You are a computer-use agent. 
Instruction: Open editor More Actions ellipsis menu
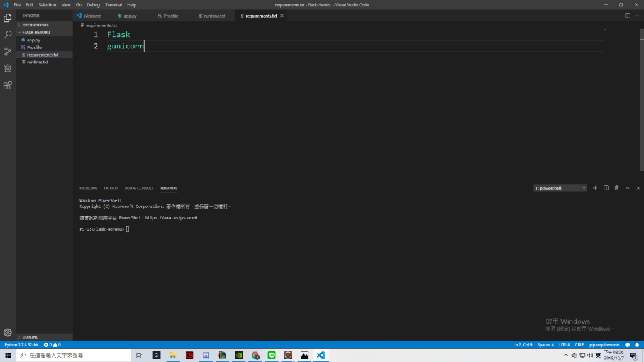click(638, 16)
